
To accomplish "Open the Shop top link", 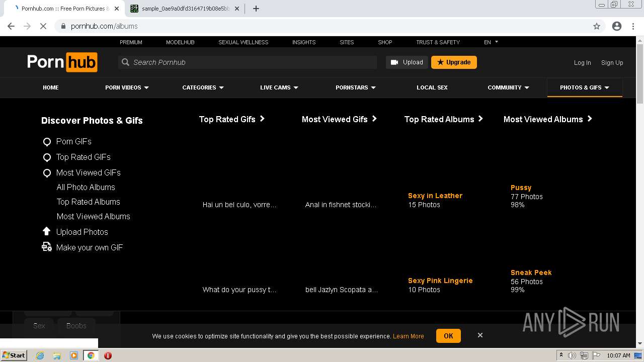I will (385, 42).
